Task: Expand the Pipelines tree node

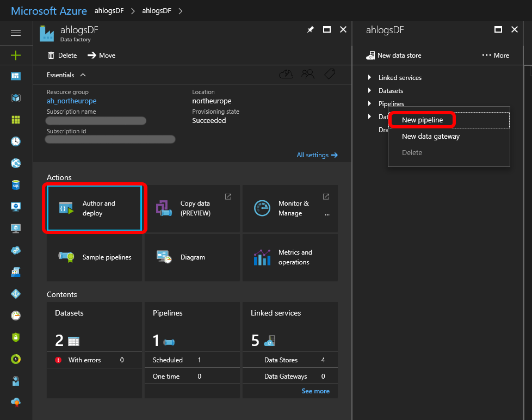Action: 369,103
